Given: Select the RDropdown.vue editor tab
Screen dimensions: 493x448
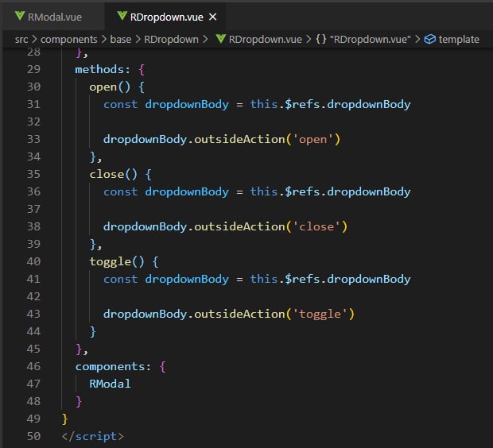Looking at the screenshot, I should click(165, 17).
